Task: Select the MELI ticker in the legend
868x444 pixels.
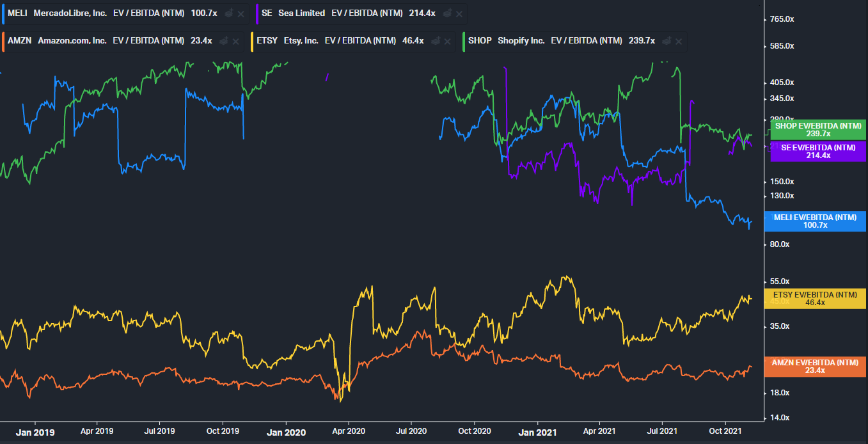Action: coord(17,13)
